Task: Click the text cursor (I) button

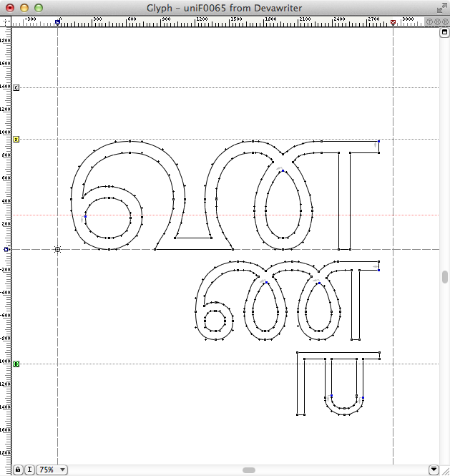Action: click(x=29, y=470)
